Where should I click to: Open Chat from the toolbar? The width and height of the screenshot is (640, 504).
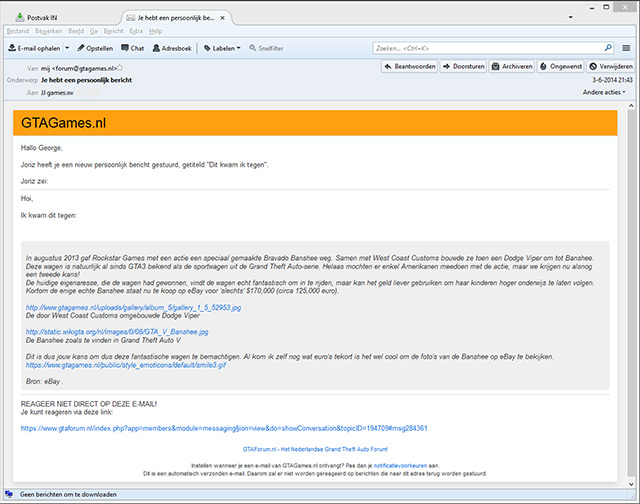click(x=133, y=48)
